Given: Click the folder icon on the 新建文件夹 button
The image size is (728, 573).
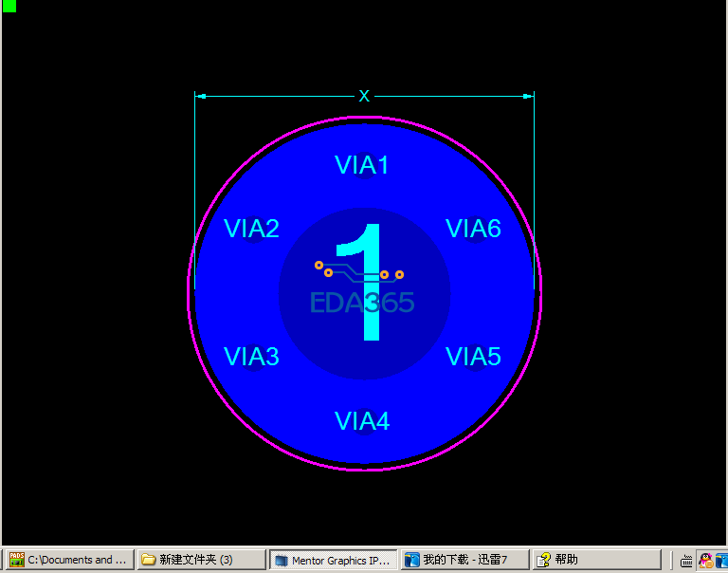Looking at the screenshot, I should click(148, 560).
